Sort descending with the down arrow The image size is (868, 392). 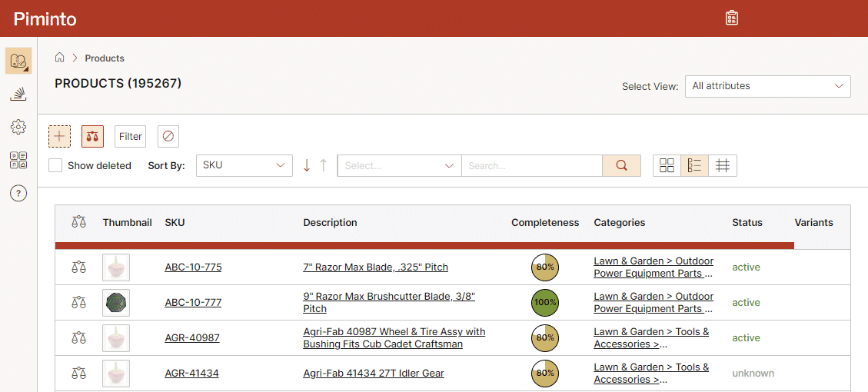306,165
